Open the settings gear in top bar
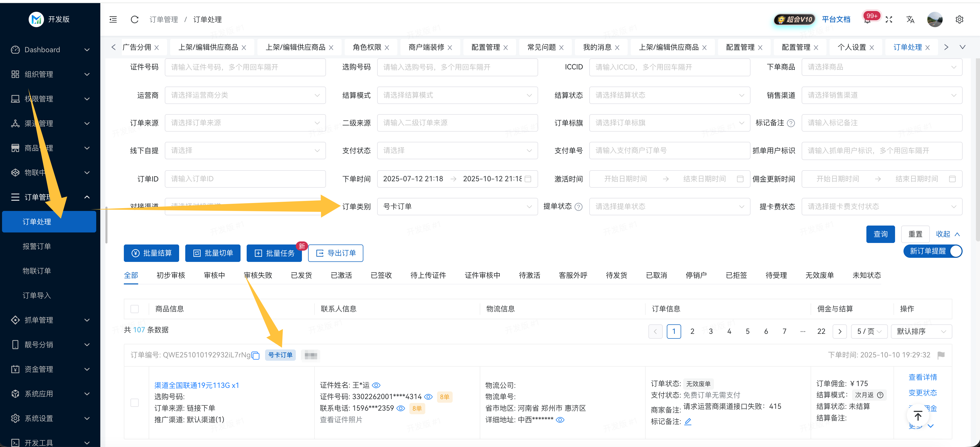The width and height of the screenshot is (980, 447). (x=959, y=19)
